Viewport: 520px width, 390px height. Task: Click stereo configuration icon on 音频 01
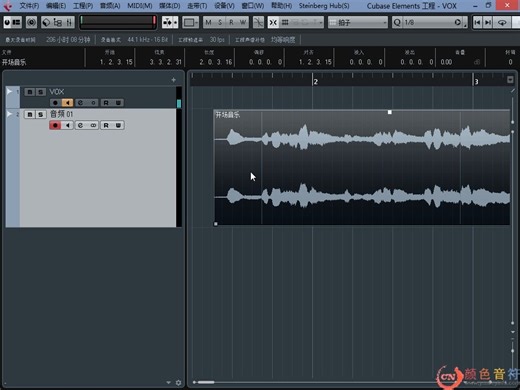point(93,125)
